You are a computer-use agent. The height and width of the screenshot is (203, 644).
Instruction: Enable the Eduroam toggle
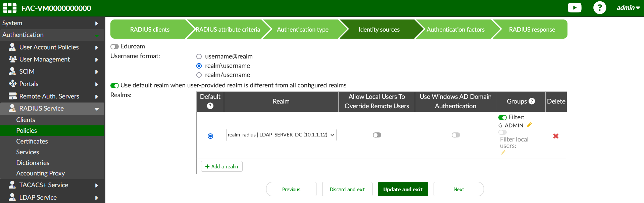coord(115,46)
